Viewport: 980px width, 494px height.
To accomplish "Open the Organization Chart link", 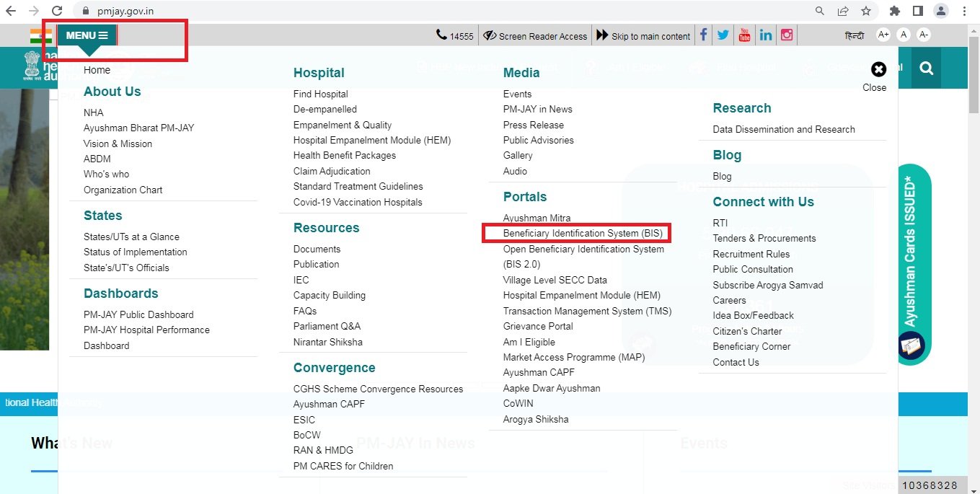I will click(123, 190).
